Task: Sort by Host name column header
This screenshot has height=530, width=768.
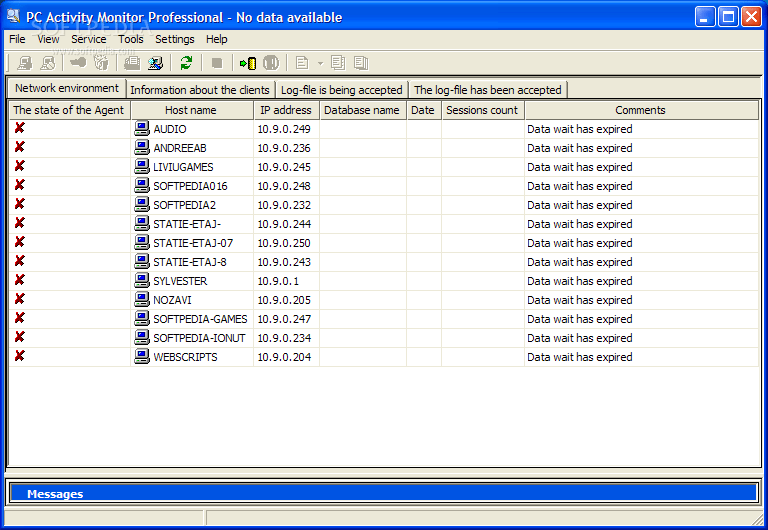Action: (191, 110)
